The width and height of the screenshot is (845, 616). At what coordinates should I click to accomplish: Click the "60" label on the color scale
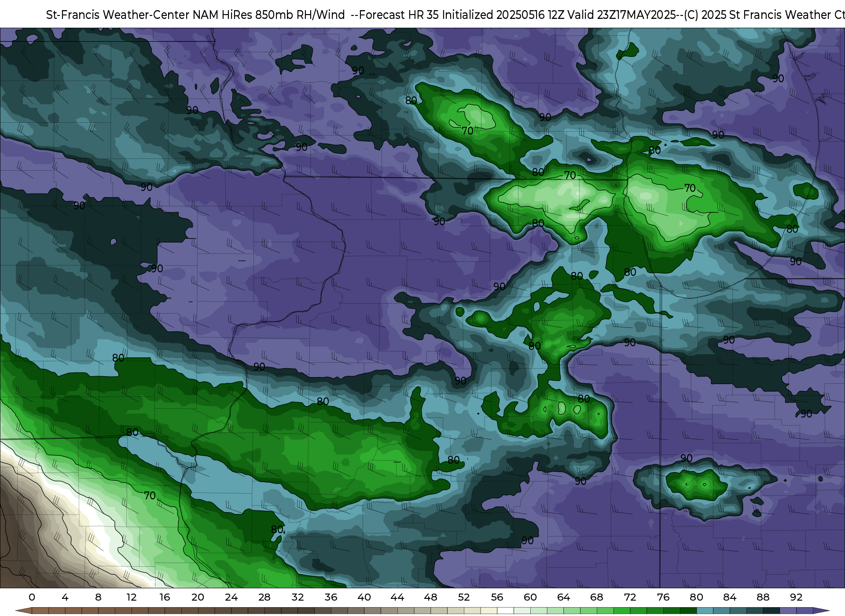[530, 597]
